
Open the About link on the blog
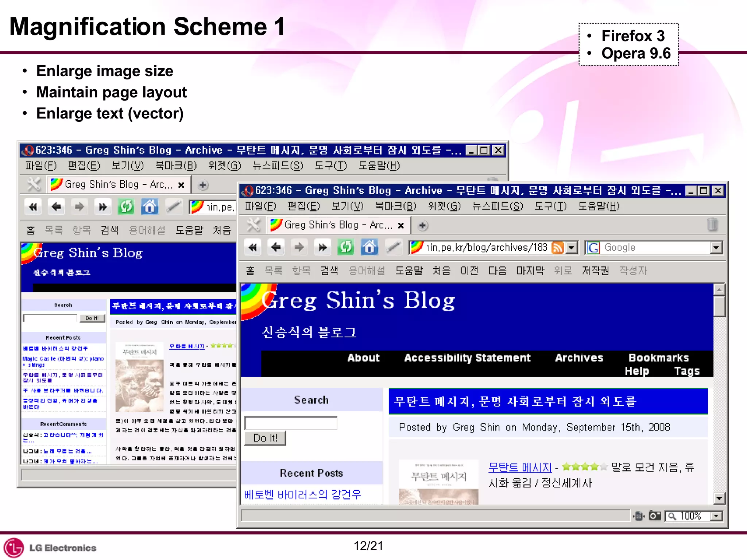364,358
